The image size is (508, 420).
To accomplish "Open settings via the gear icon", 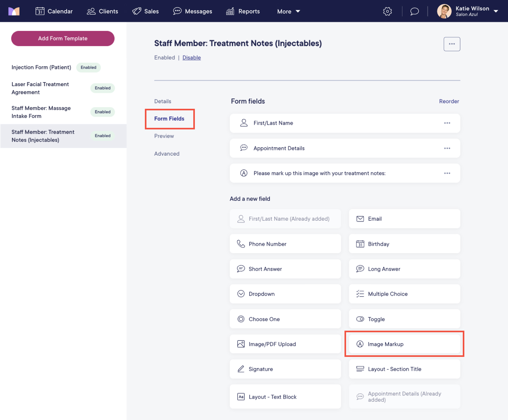I will pos(387,11).
